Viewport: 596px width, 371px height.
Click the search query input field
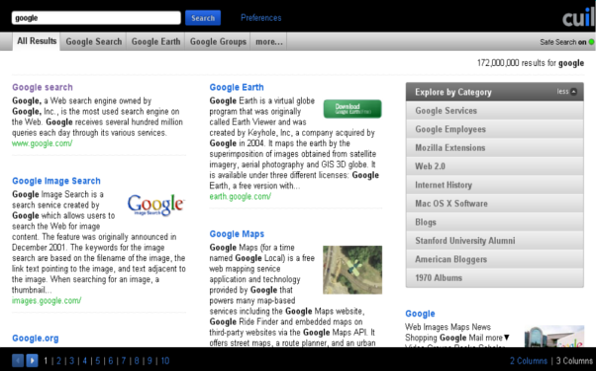[96, 18]
